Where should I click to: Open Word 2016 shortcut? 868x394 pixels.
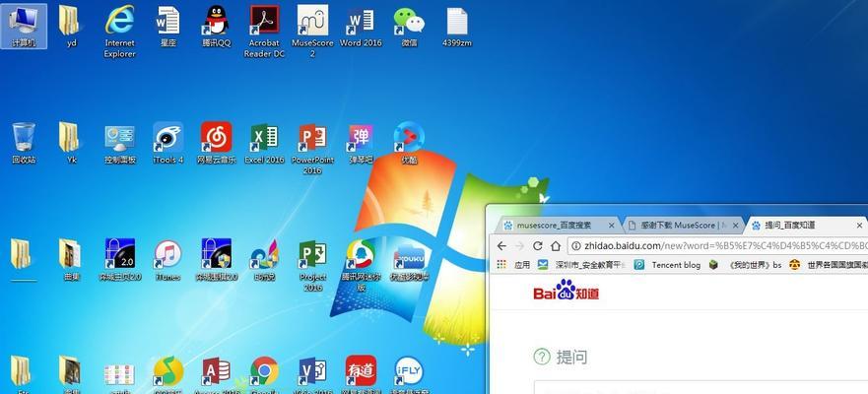click(361, 26)
